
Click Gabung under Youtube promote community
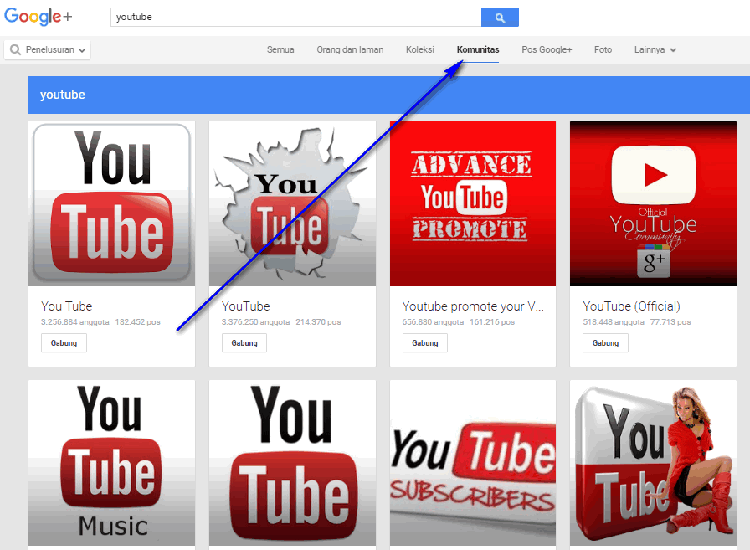point(425,343)
